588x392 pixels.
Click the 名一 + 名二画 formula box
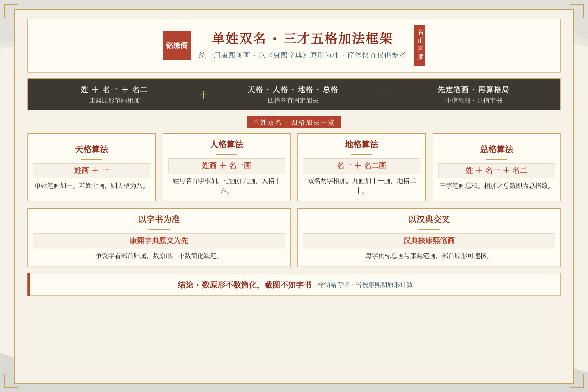362,166
